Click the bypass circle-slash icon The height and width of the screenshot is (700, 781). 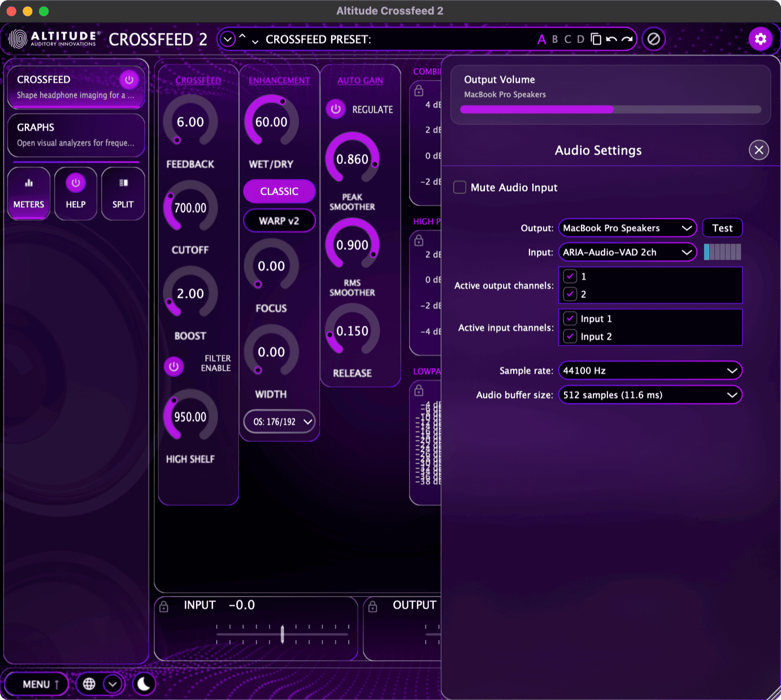654,39
